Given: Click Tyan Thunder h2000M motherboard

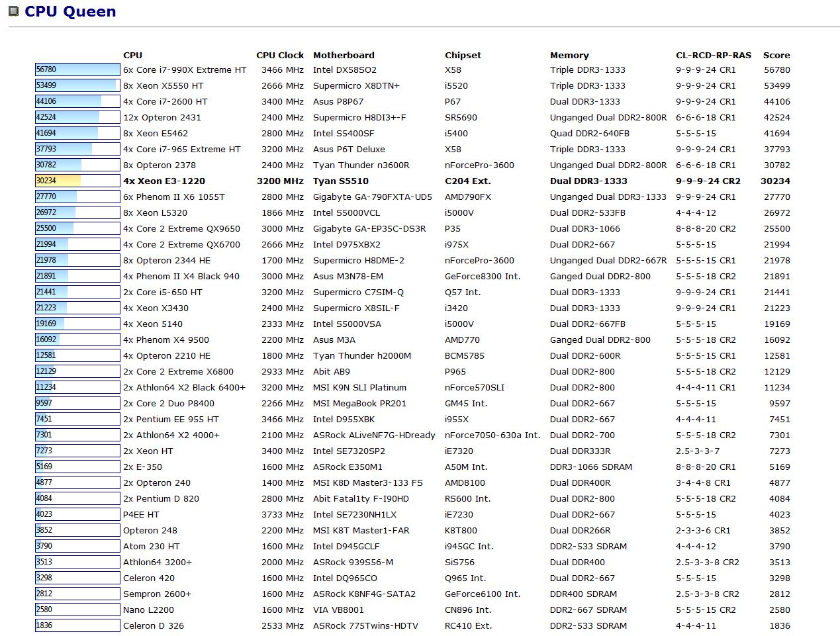Looking at the screenshot, I should click(362, 355).
